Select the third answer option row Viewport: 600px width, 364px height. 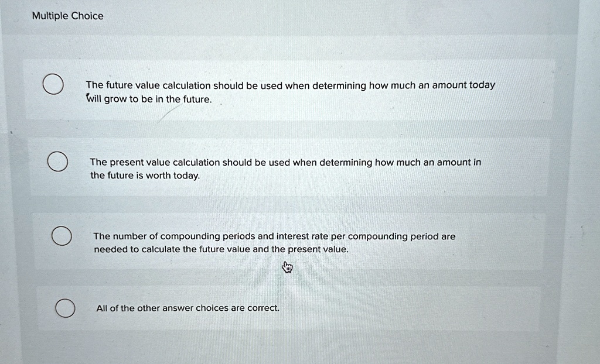pyautogui.click(x=287, y=241)
